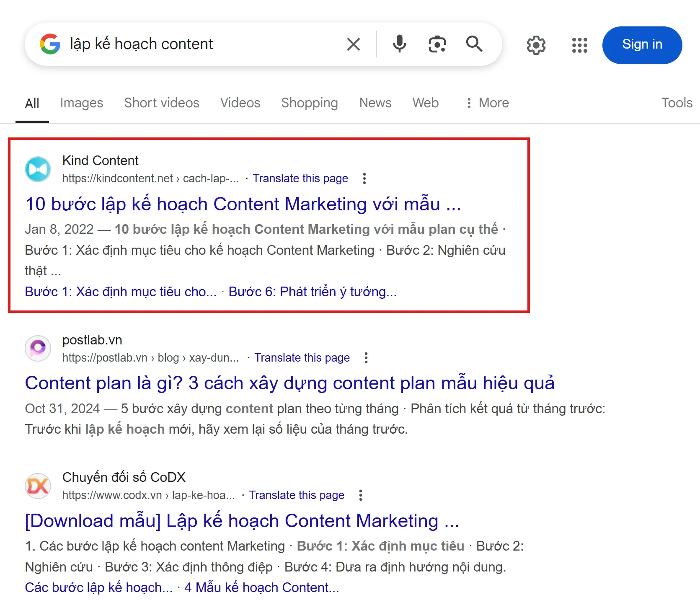Submit search with magnifying glass icon

pyautogui.click(x=474, y=44)
